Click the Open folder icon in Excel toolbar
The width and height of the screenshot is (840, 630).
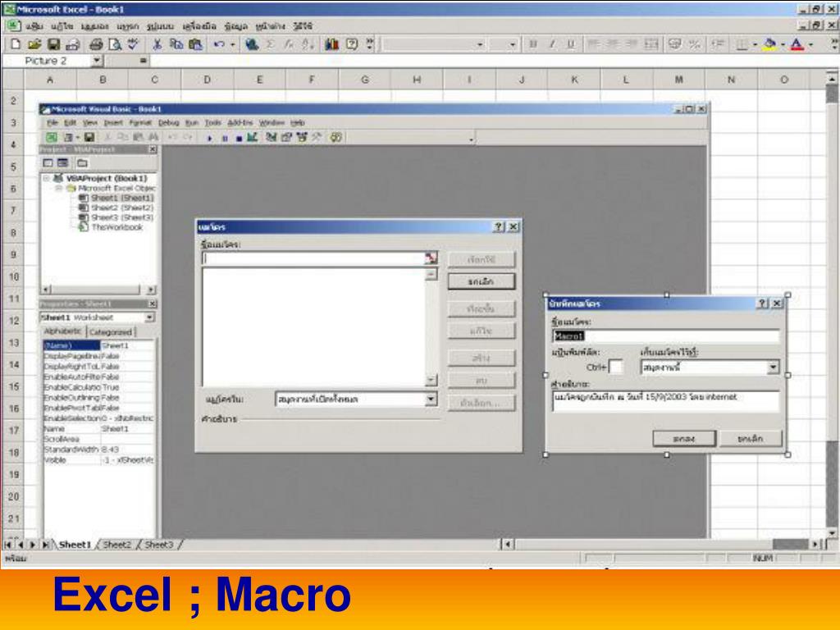tap(34, 44)
